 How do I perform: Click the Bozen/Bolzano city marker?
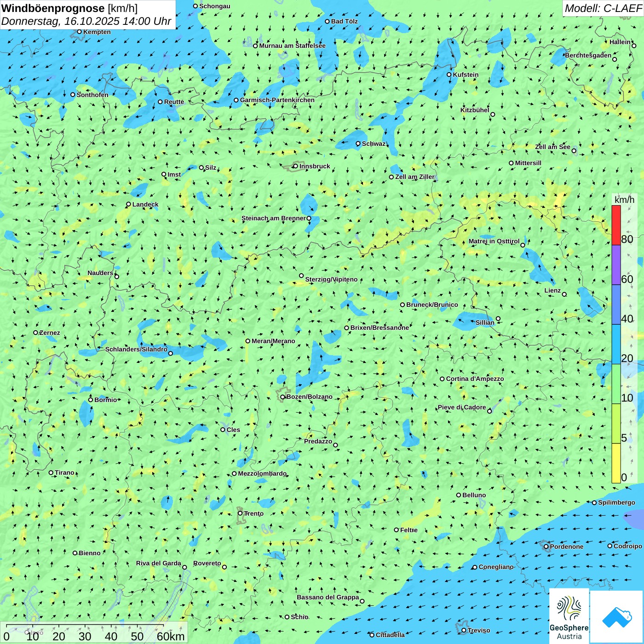point(283,397)
